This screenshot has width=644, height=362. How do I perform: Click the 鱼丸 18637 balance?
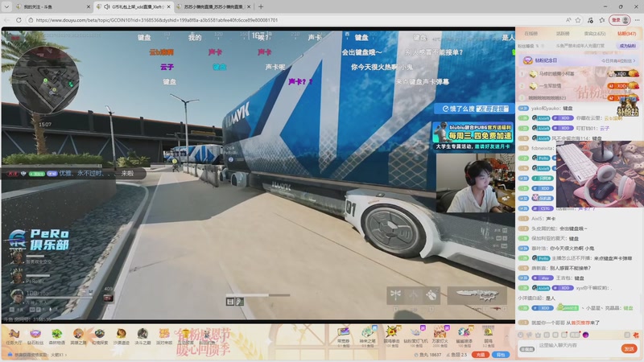coord(428,355)
